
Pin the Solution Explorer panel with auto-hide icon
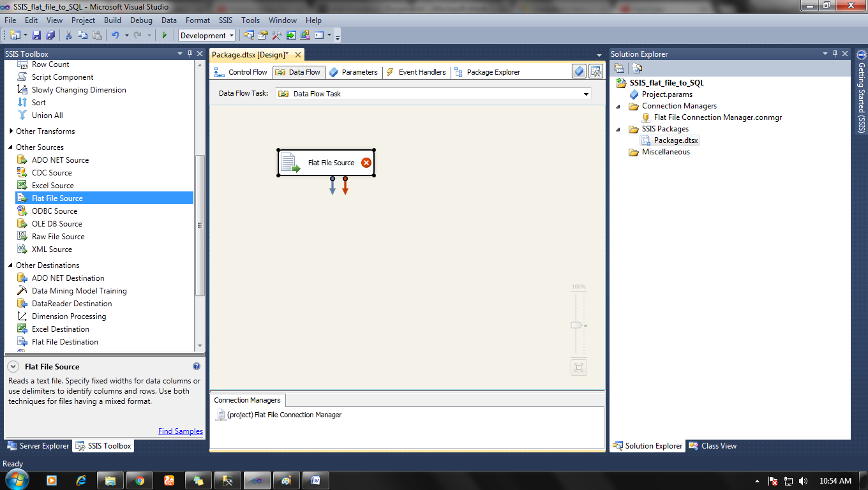835,54
